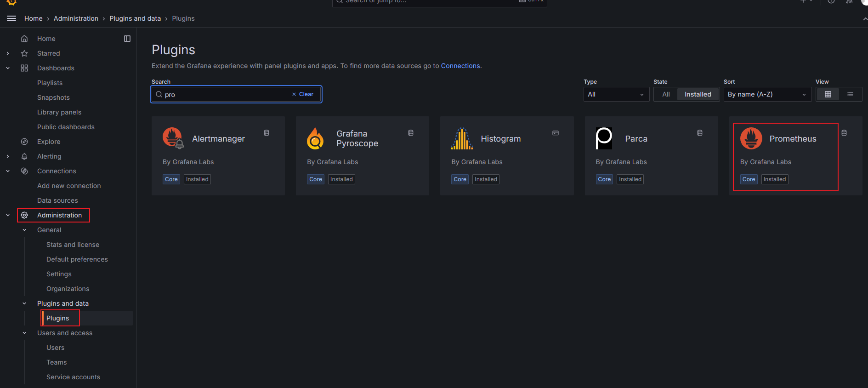Switch to list view

click(x=850, y=94)
